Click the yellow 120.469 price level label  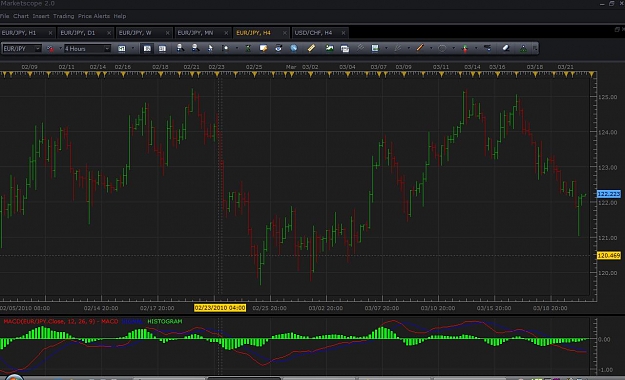(x=609, y=255)
